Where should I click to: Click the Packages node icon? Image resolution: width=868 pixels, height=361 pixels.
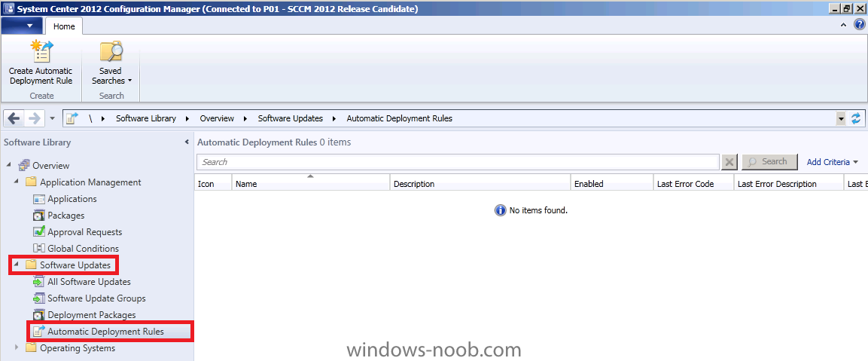38,215
